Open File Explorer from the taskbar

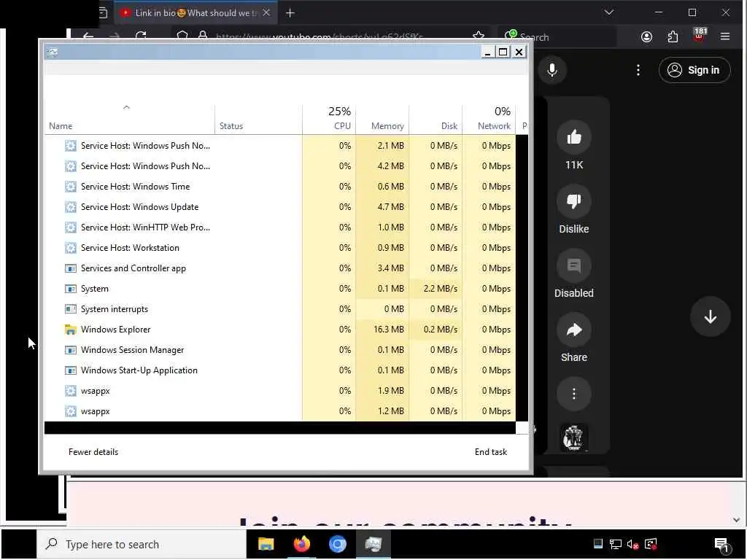coord(266,544)
